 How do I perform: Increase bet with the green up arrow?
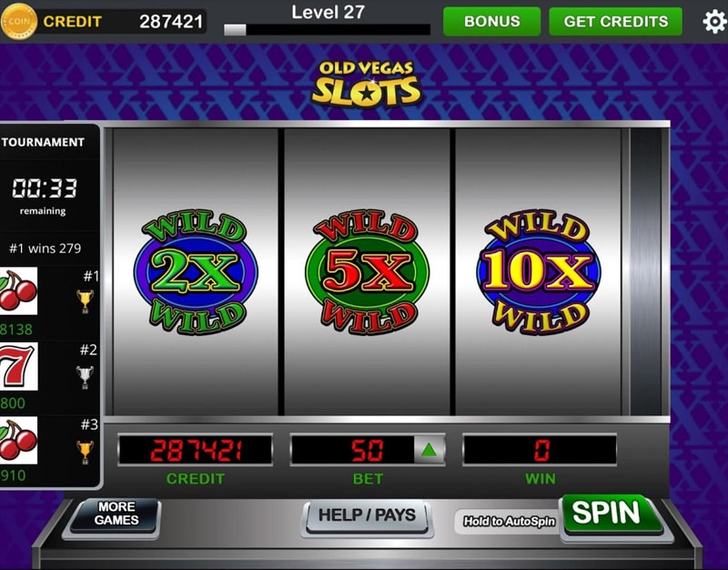pyautogui.click(x=429, y=450)
